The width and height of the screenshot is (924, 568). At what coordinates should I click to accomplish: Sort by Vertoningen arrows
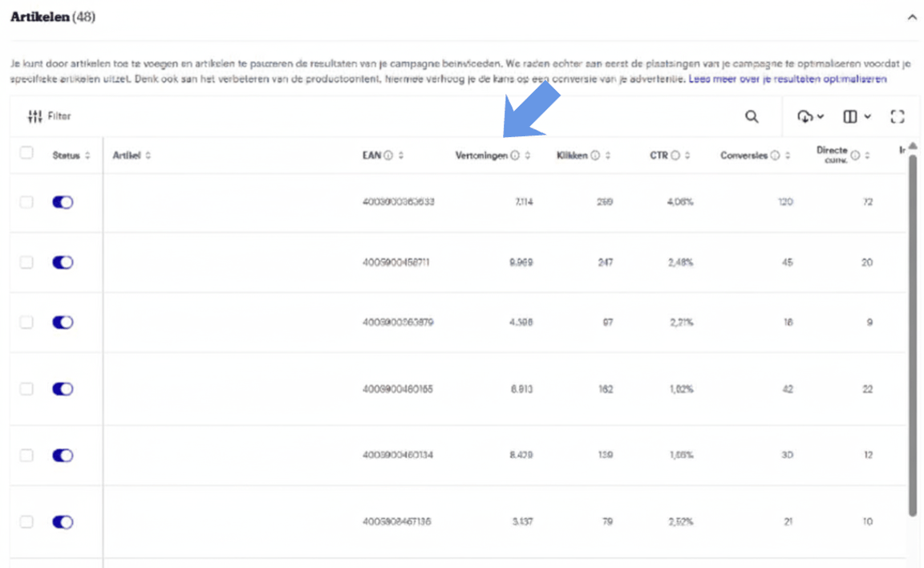[x=528, y=156]
